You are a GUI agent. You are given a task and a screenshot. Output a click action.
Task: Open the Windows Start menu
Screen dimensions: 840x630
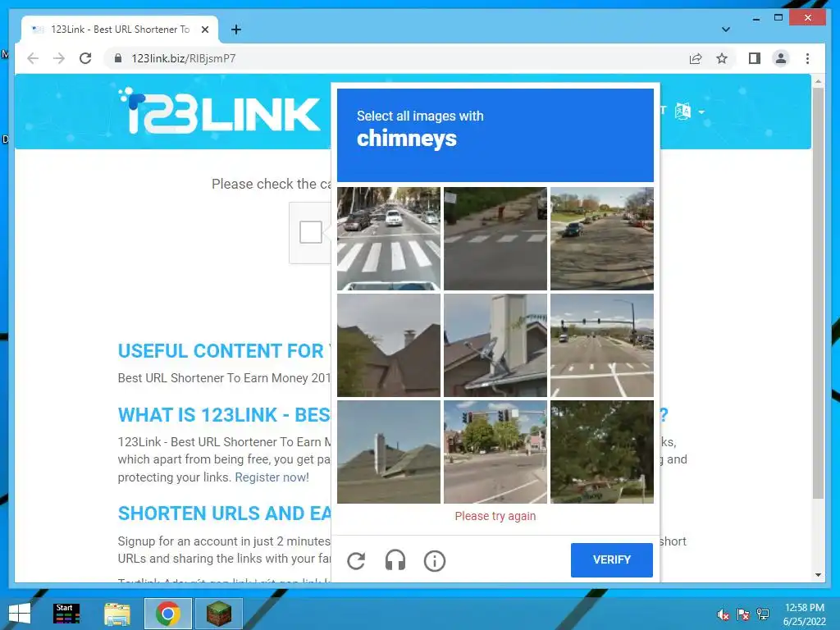pos(20,614)
